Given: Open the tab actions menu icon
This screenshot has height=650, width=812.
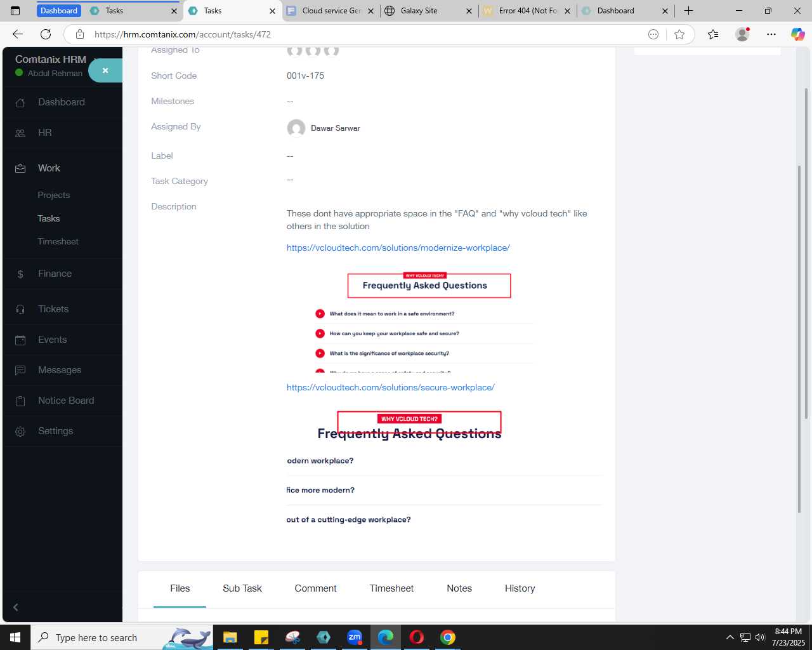Looking at the screenshot, I should pos(15,11).
